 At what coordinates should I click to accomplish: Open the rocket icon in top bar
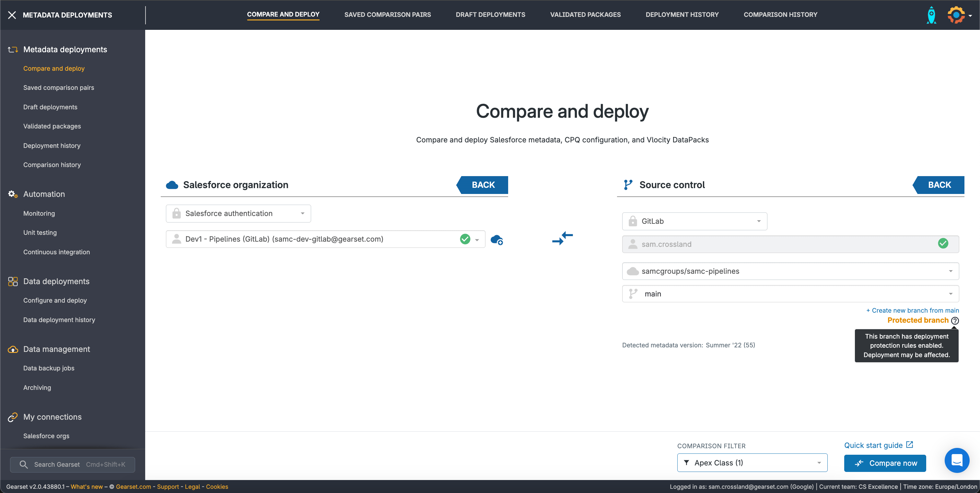pos(931,15)
